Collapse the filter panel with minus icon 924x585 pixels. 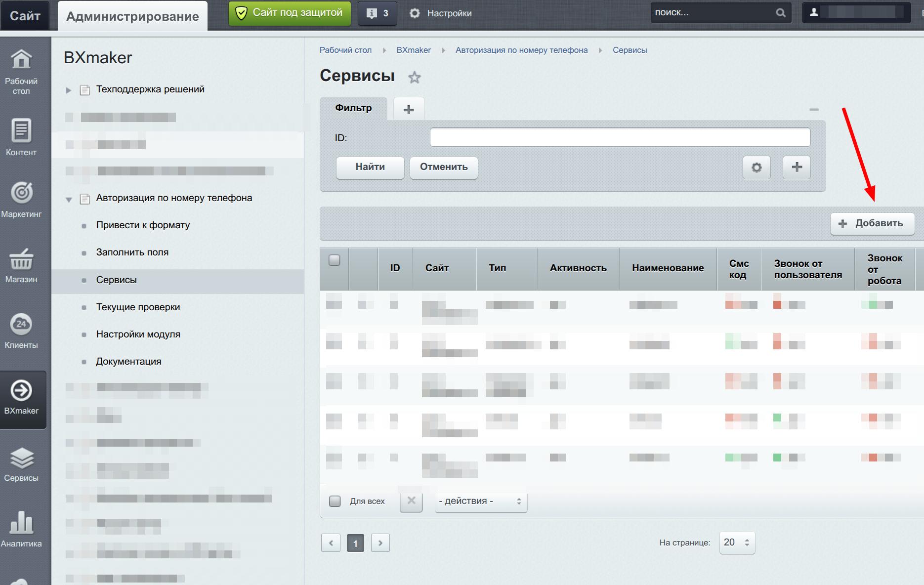click(x=814, y=109)
